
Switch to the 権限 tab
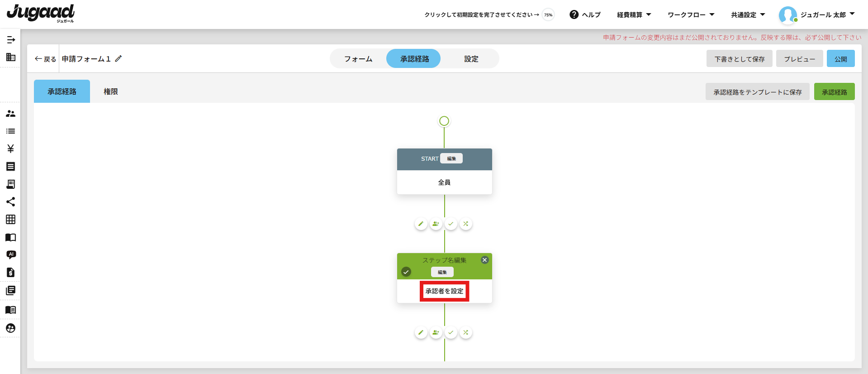(111, 91)
